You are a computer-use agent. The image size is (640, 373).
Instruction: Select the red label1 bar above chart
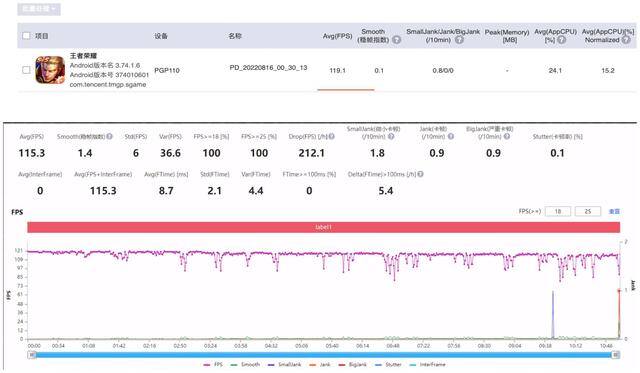click(324, 227)
